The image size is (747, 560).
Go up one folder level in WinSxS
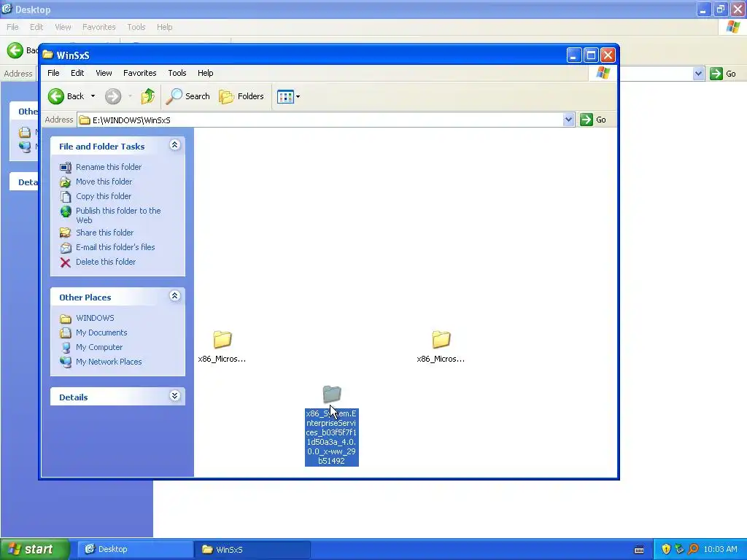point(147,96)
